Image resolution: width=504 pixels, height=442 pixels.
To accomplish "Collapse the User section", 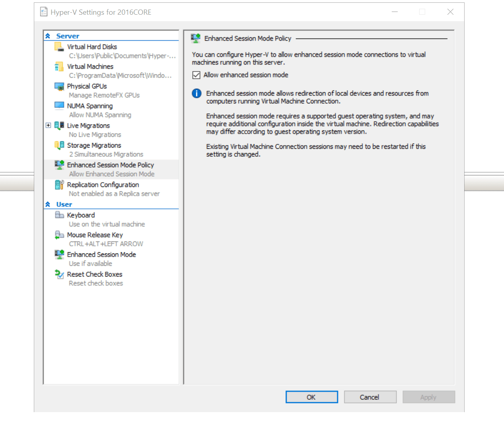I will click(x=48, y=204).
